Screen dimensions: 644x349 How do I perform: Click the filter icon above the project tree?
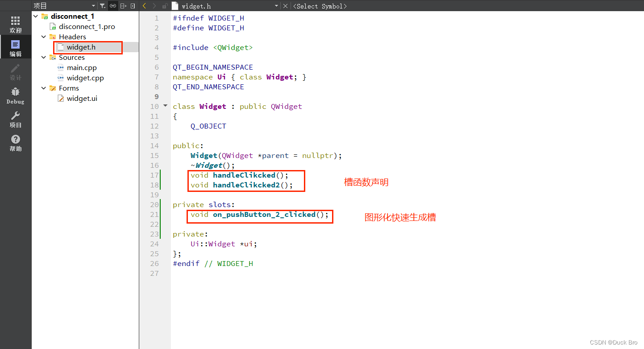pos(102,6)
